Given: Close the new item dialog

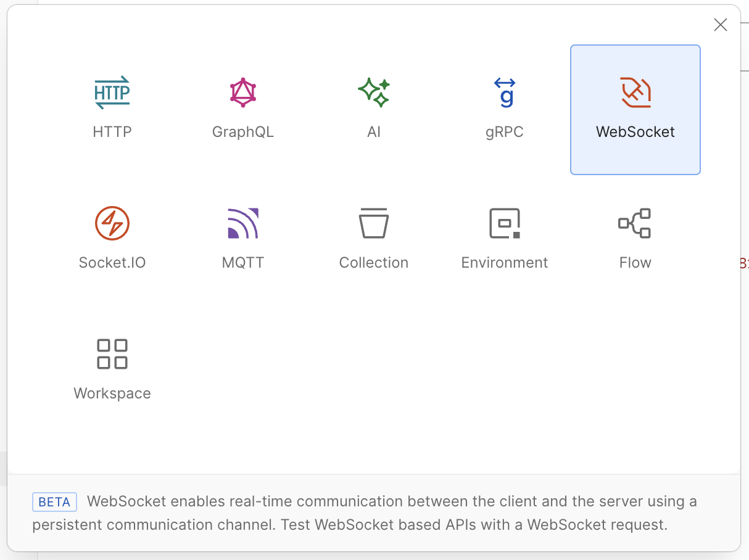Looking at the screenshot, I should 720,25.
